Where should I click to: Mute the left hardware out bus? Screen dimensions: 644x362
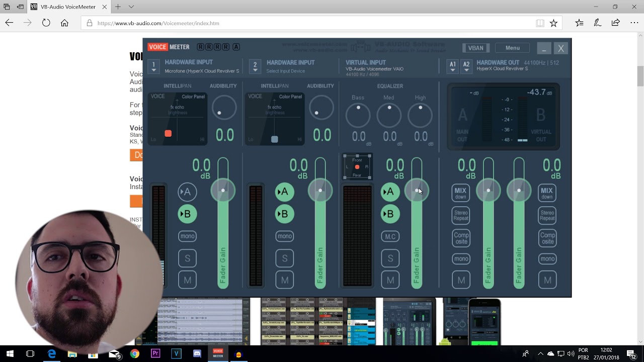tap(460, 280)
